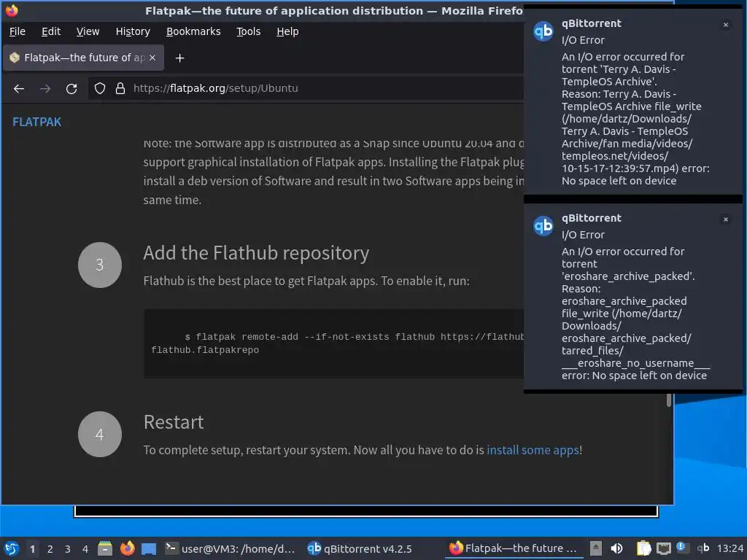Open the View menu

[x=88, y=31]
